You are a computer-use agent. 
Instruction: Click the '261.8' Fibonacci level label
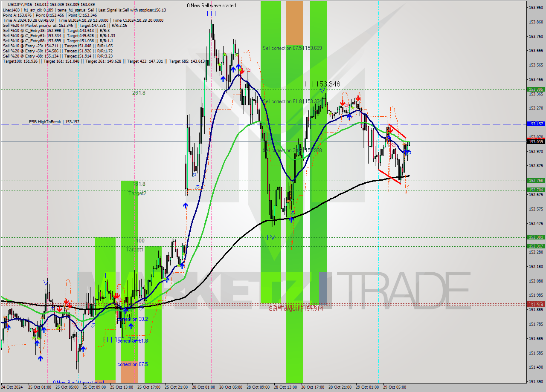click(139, 92)
